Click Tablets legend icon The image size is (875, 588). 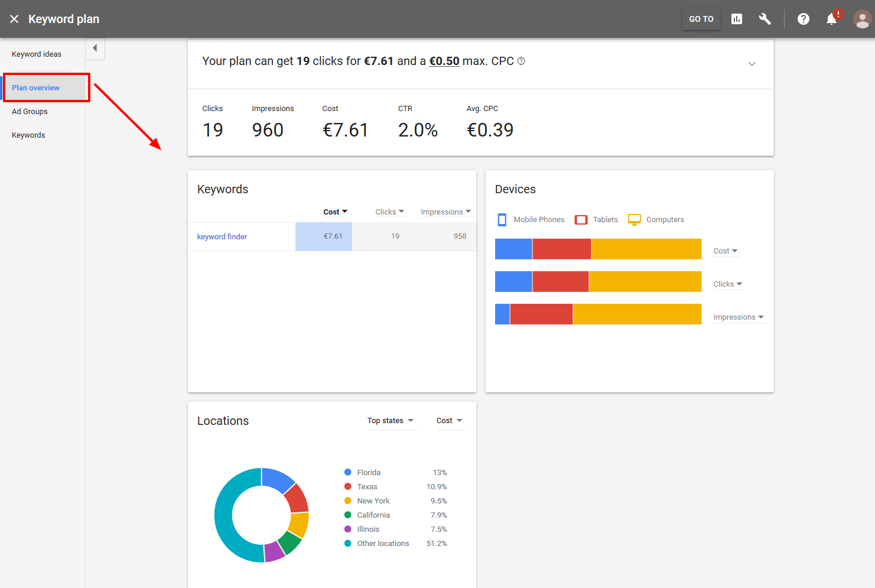click(x=581, y=220)
